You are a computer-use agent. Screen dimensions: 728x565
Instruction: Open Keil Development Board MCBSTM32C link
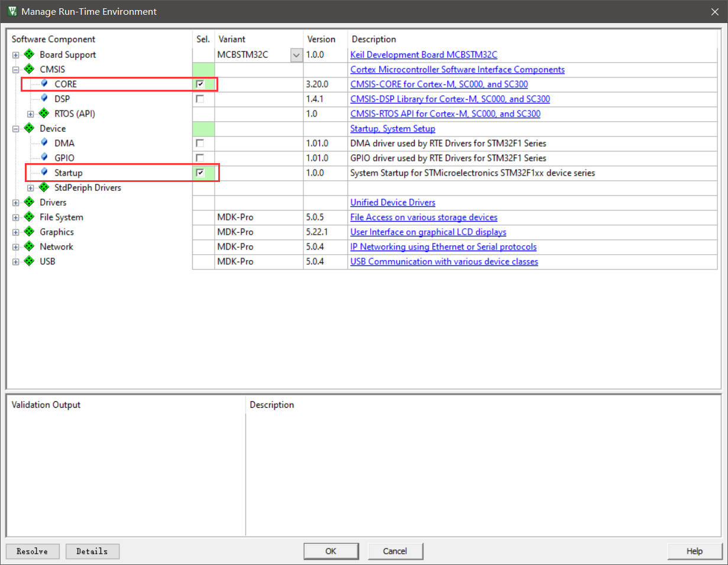(x=424, y=54)
